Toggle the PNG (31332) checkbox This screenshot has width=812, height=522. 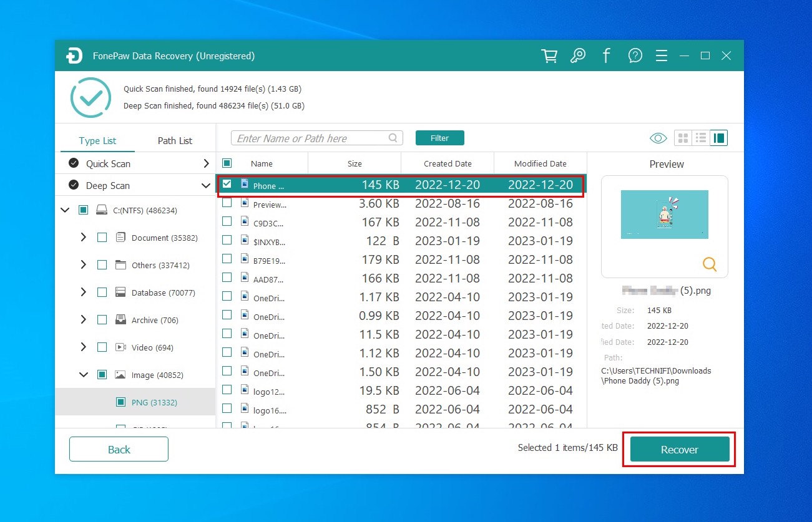coord(120,402)
